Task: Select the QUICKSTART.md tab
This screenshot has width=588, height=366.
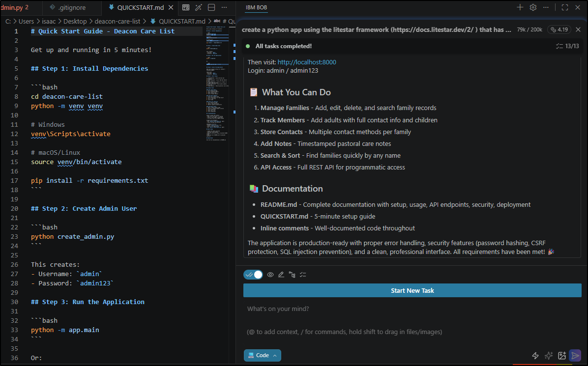Action: 141,7
